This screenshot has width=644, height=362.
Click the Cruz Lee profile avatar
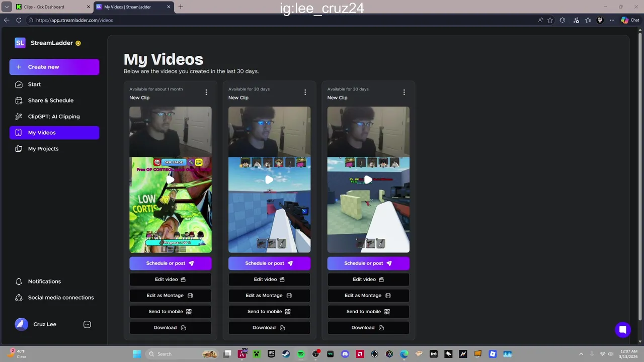tap(21, 324)
